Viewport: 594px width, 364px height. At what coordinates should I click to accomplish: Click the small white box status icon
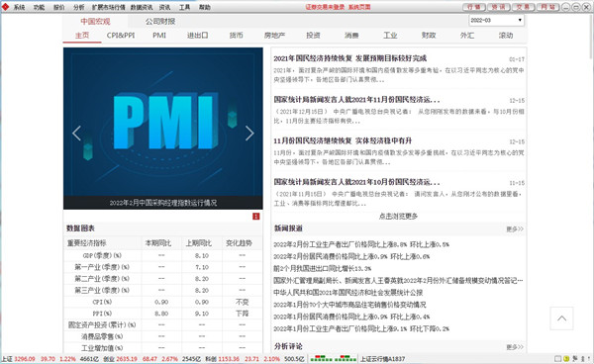pos(558,358)
